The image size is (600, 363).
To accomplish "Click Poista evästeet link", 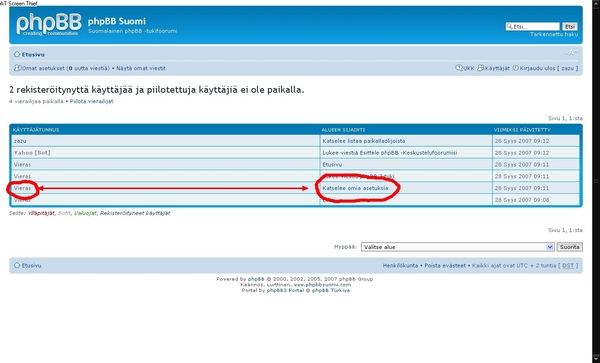I will (x=445, y=265).
